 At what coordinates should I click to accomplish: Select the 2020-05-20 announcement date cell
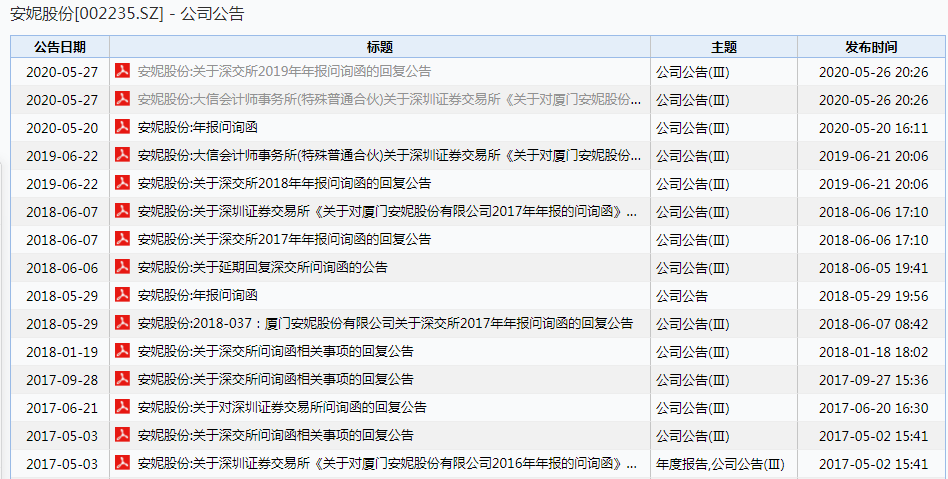(x=62, y=128)
